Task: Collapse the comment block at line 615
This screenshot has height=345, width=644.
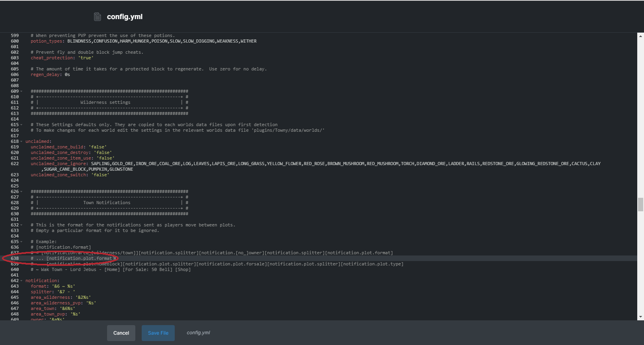Action: [21, 125]
